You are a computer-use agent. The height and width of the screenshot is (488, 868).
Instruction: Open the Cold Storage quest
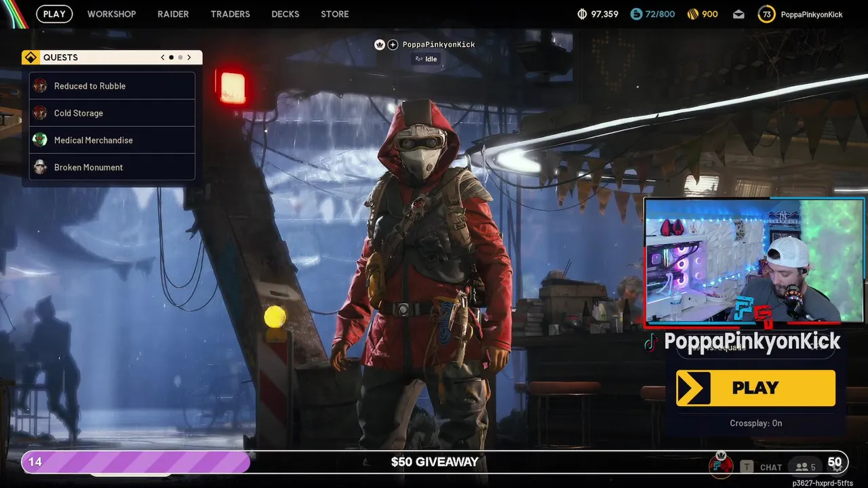click(113, 113)
